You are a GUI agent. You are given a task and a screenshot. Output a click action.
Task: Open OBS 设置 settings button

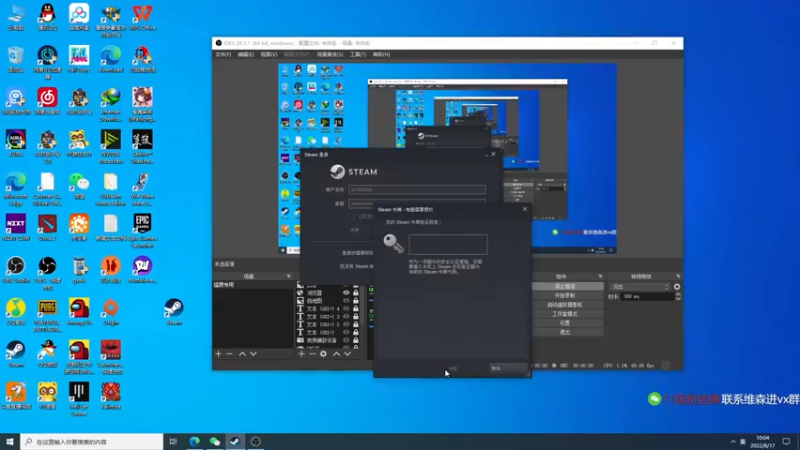click(564, 323)
